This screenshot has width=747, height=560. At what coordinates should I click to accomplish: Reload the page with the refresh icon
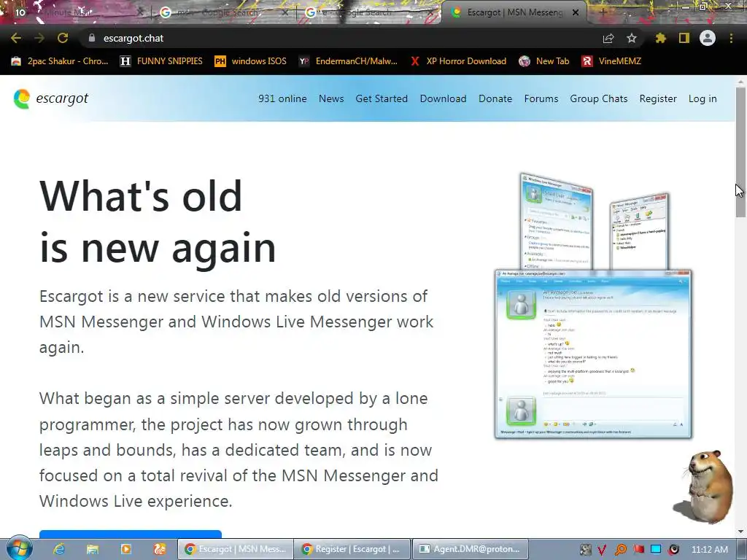coord(63,38)
